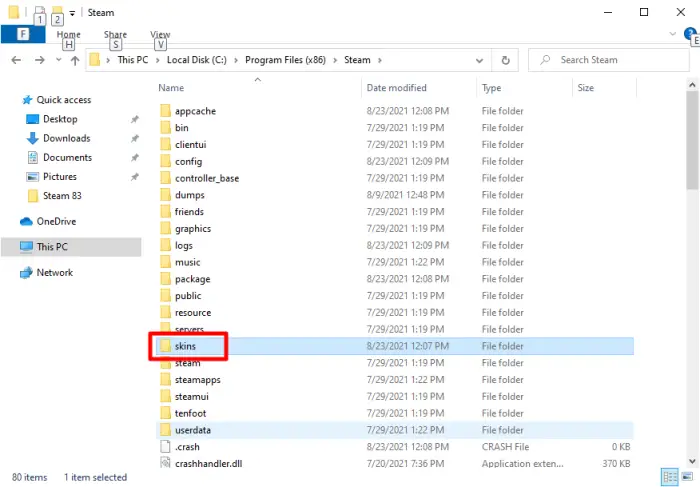Screen dimensions: 700x487
Task: Click the bin folder icon
Action: pos(166,128)
